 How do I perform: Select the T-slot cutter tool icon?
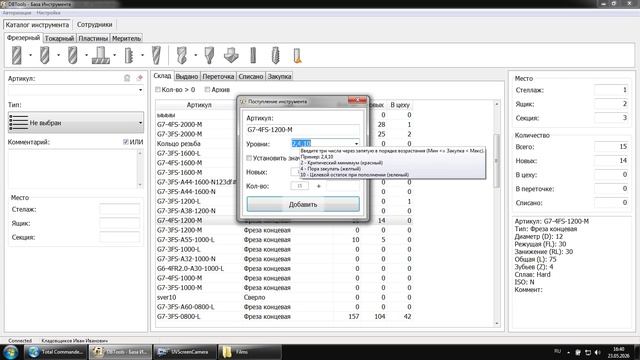coord(100,55)
